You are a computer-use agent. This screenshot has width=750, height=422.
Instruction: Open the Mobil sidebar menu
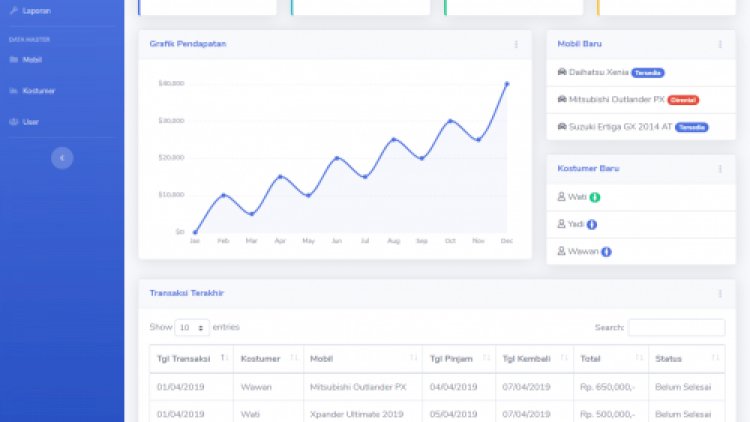(x=32, y=60)
